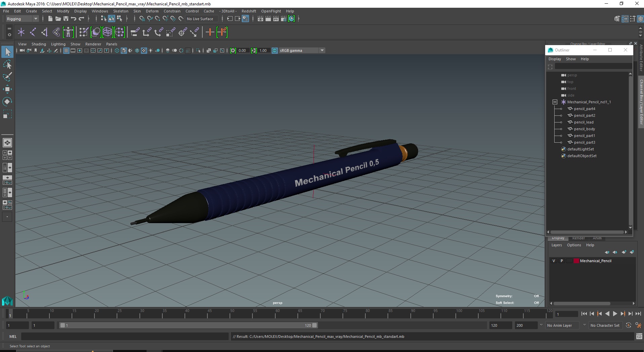
Task: Click the time range slider bar
Action: 188,325
